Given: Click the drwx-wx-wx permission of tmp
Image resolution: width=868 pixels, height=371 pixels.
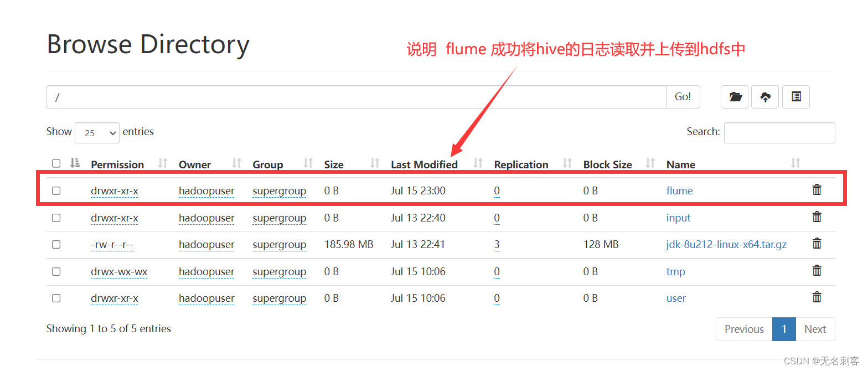Looking at the screenshot, I should (x=119, y=271).
